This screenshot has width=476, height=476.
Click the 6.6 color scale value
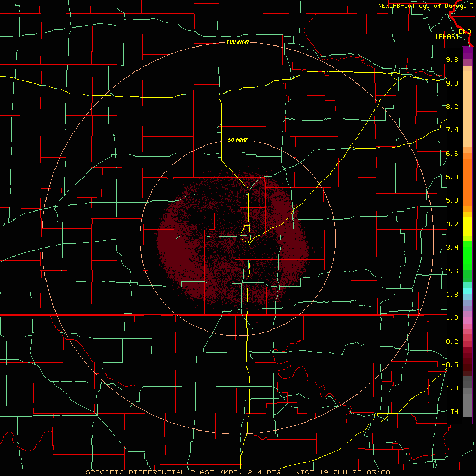click(452, 153)
